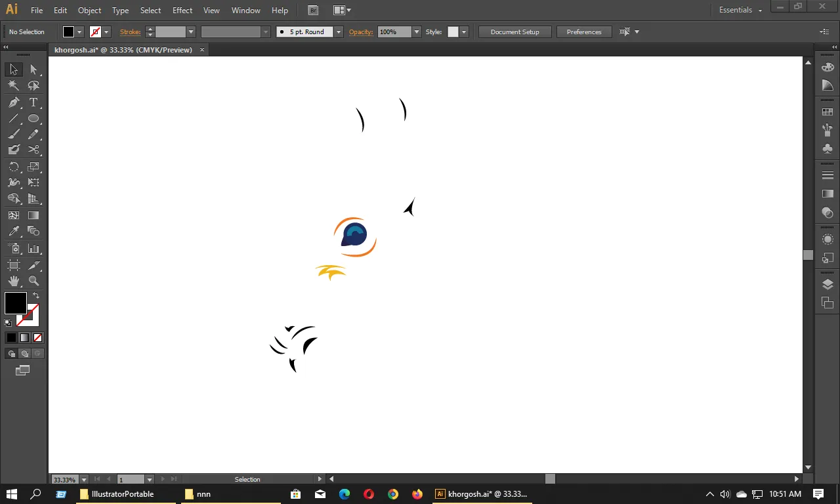Open the graphic Style dropdown
Image resolution: width=840 pixels, height=504 pixels.
tap(464, 31)
